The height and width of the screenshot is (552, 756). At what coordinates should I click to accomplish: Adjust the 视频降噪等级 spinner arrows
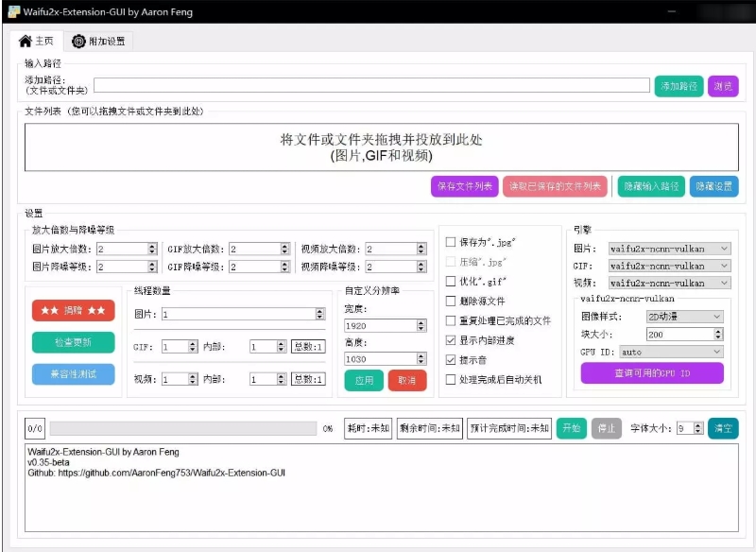(421, 267)
